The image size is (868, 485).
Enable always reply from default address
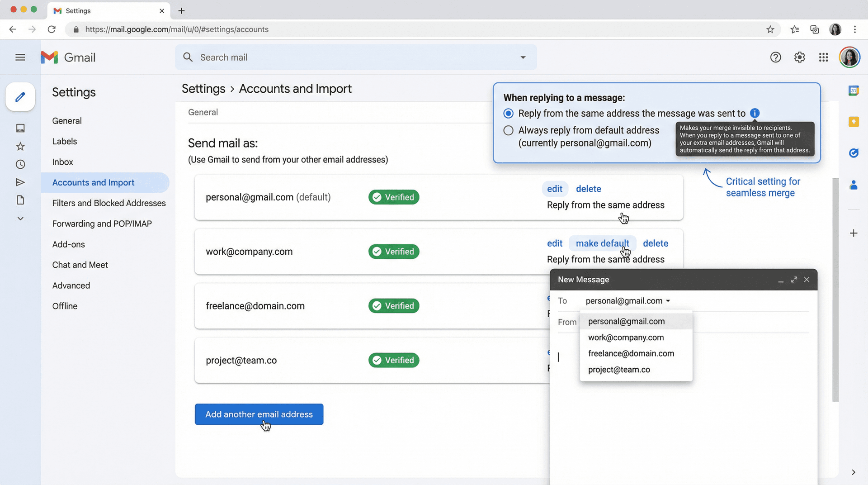(x=508, y=130)
